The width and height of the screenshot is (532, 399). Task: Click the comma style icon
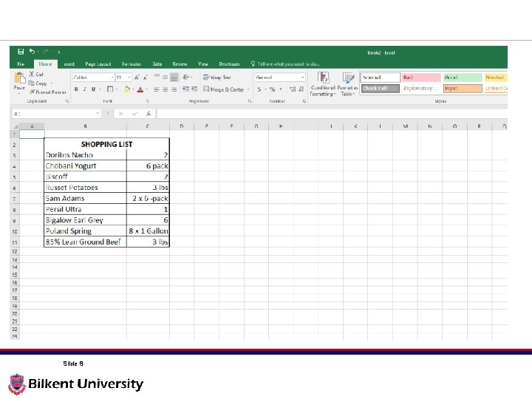pos(281,89)
